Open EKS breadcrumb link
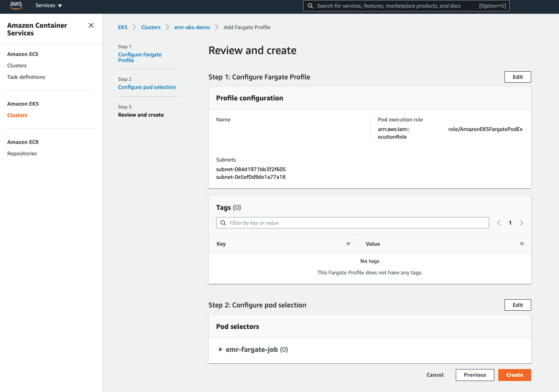Screen dimensions: 559x392 [123, 27]
